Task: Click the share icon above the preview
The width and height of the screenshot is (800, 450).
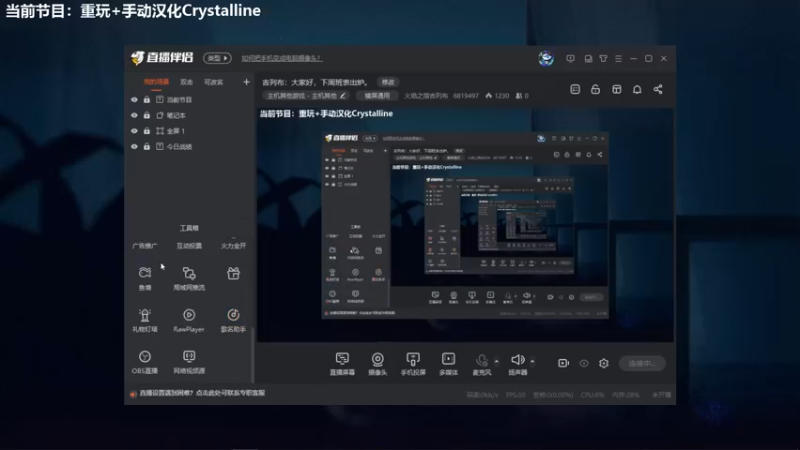Action: point(658,89)
